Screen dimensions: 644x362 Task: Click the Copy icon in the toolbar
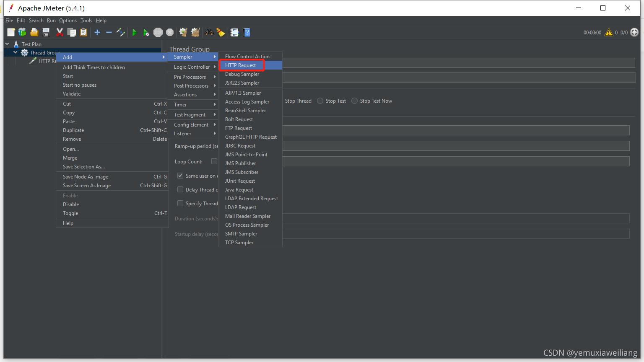72,32
